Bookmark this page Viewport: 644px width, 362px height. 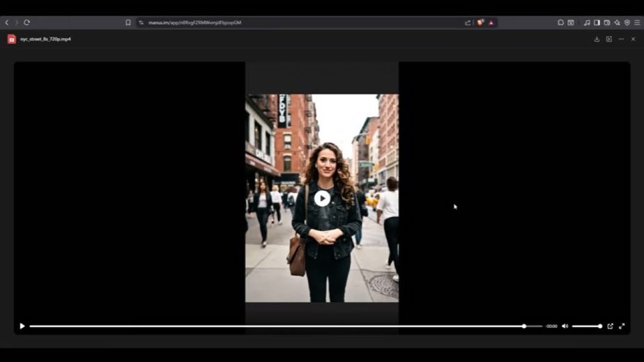click(128, 22)
